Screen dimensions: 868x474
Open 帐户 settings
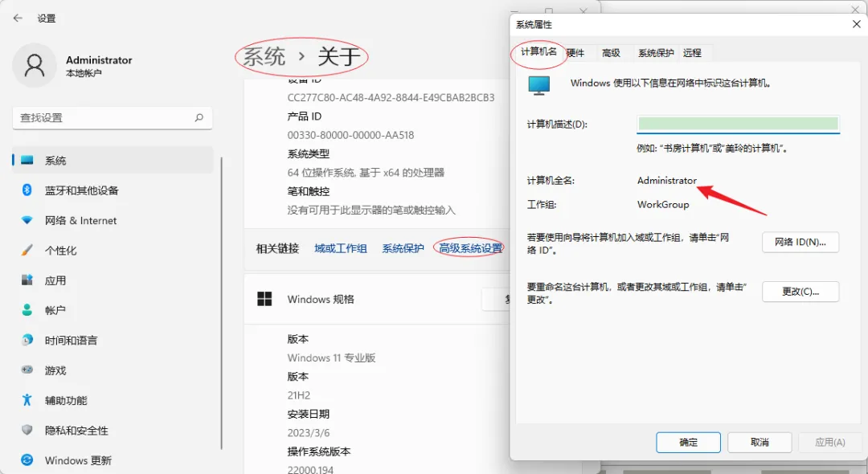pyautogui.click(x=113, y=310)
